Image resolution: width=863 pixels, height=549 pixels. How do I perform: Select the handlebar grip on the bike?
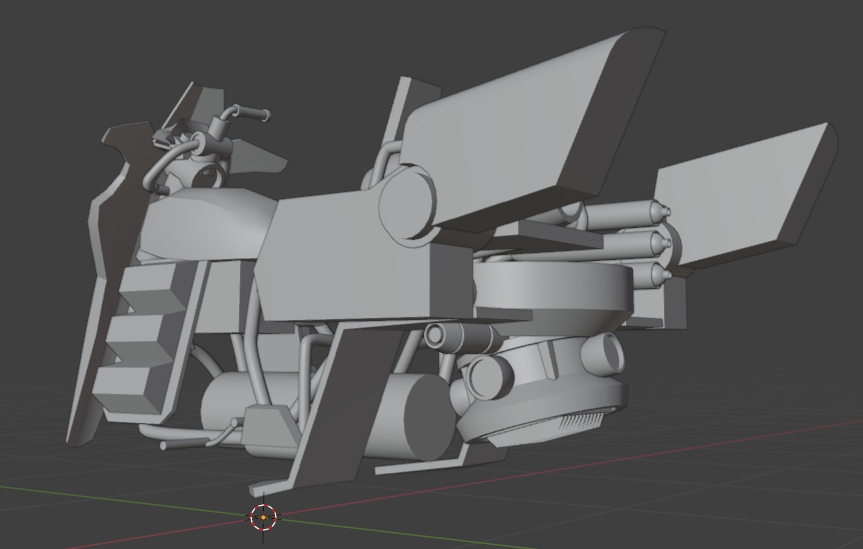point(254,113)
